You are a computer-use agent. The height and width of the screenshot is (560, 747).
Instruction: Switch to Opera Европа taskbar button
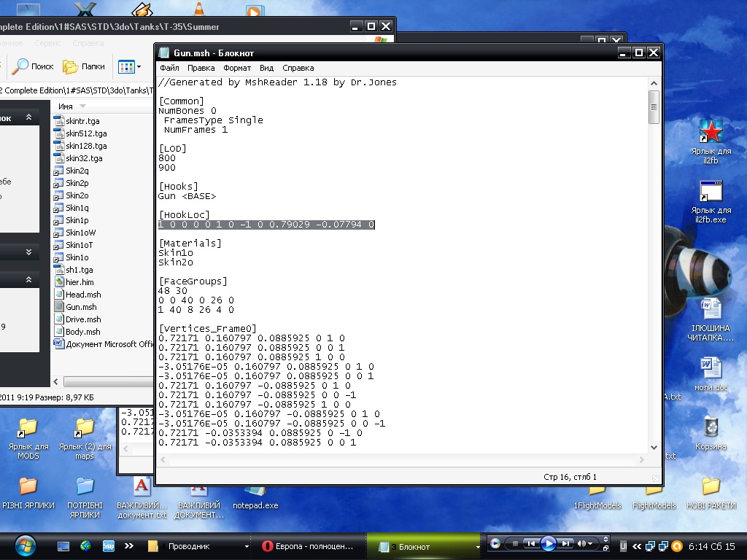[x=309, y=546]
